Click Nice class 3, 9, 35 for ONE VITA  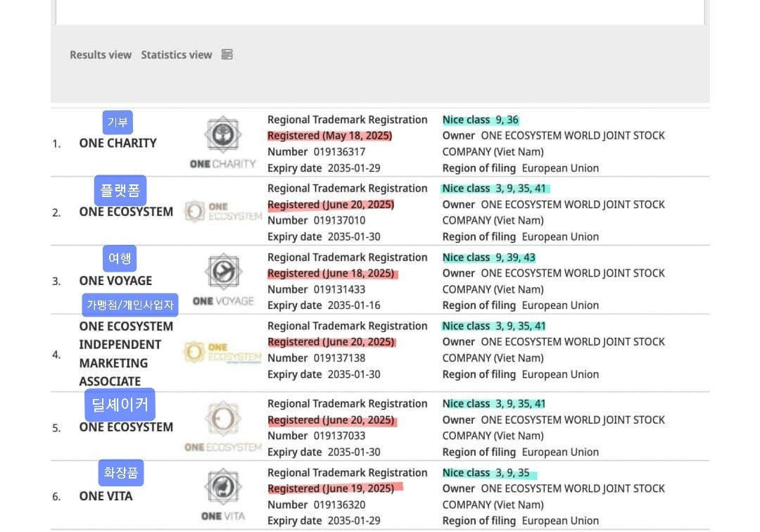[x=486, y=472]
